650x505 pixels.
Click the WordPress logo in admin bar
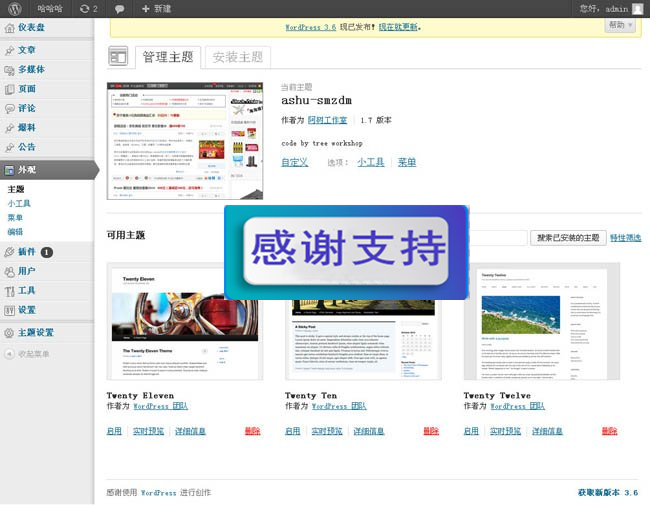coord(15,9)
